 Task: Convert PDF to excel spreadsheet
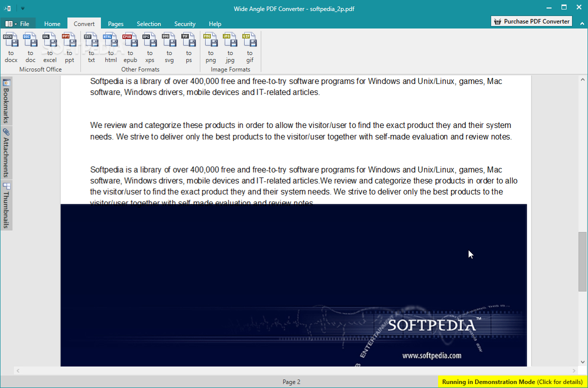[50, 47]
